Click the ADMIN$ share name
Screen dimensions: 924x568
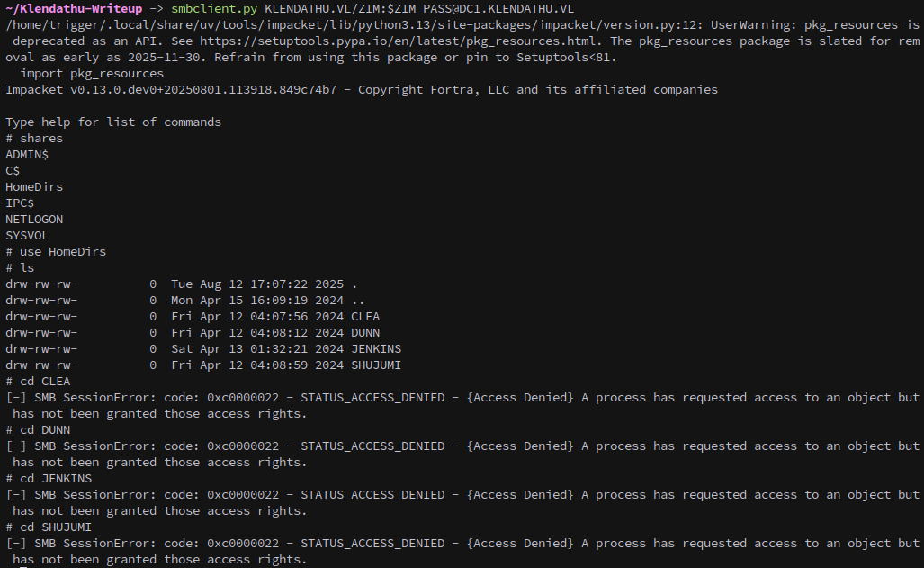point(27,155)
